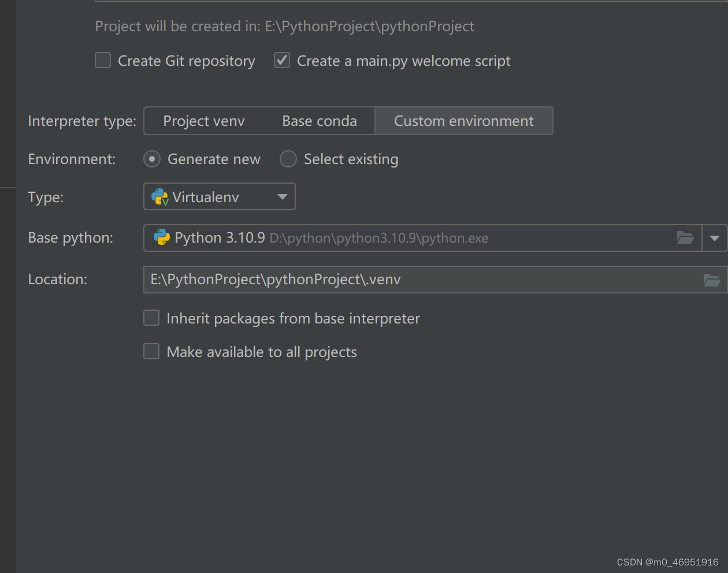Screen dimensions: 728x573
Task: Enable Inherit packages from base interpreter
Action: (151, 318)
